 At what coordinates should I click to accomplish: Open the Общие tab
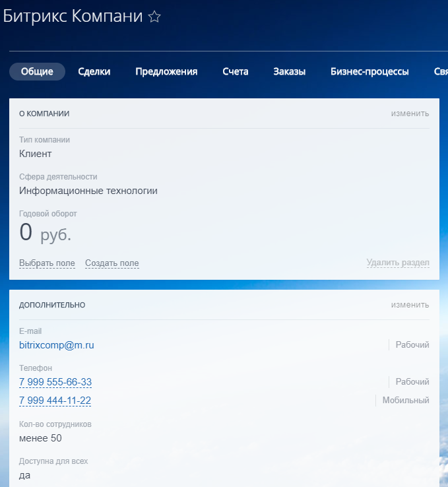pyautogui.click(x=37, y=71)
